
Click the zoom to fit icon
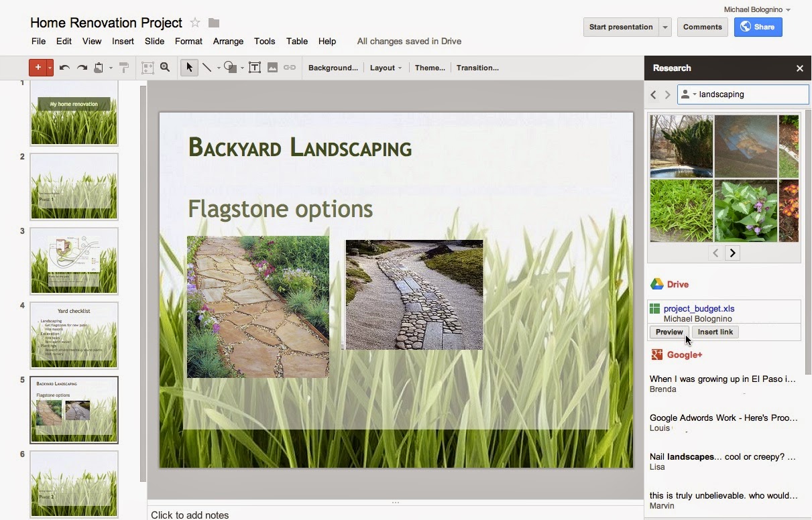[148, 68]
